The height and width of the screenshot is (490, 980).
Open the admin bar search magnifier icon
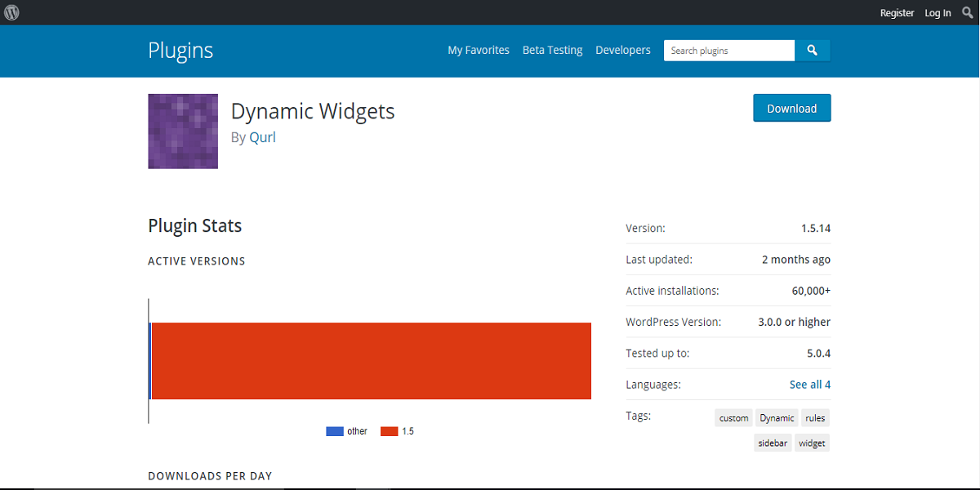[x=968, y=12]
